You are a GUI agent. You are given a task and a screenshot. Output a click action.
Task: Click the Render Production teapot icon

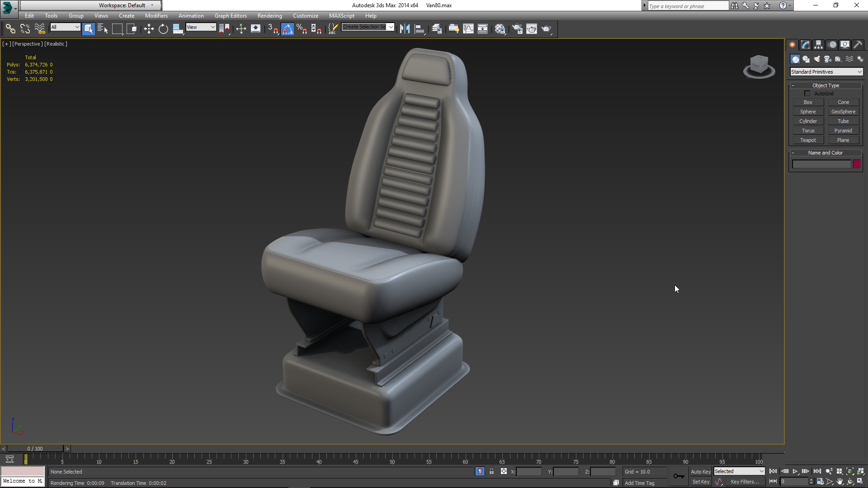pos(547,29)
